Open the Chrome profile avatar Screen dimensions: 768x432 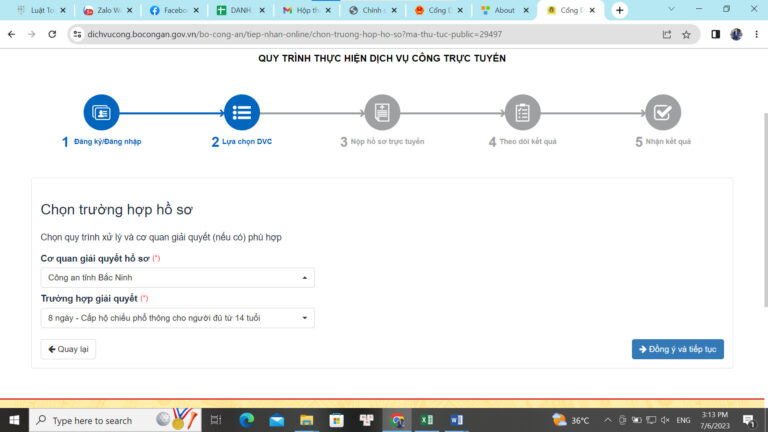[x=736, y=34]
